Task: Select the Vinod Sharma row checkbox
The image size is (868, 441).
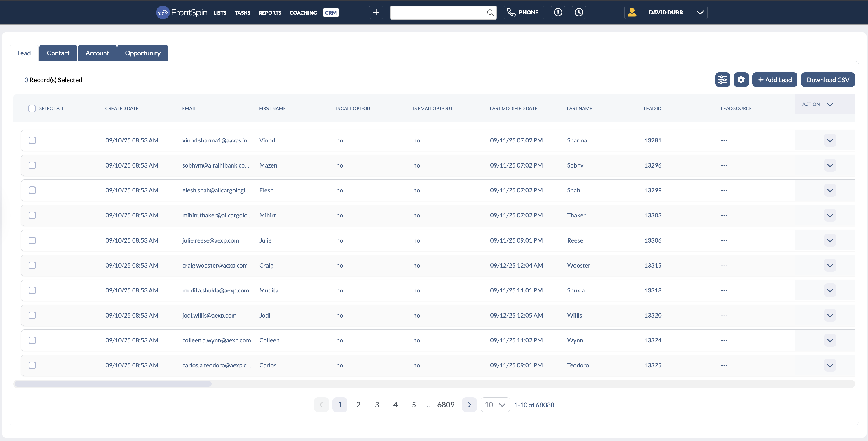Action: tap(32, 140)
